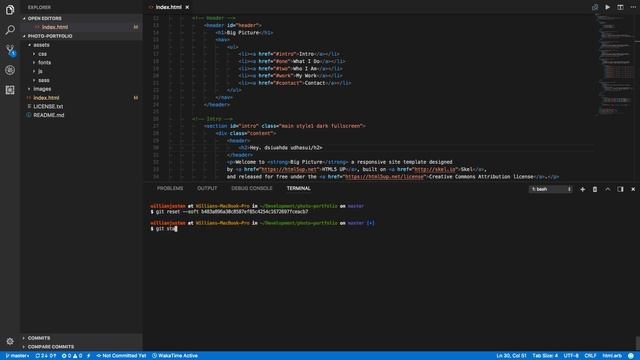Run the file with play button
The height and width of the screenshot is (360, 640).
click(x=607, y=7)
